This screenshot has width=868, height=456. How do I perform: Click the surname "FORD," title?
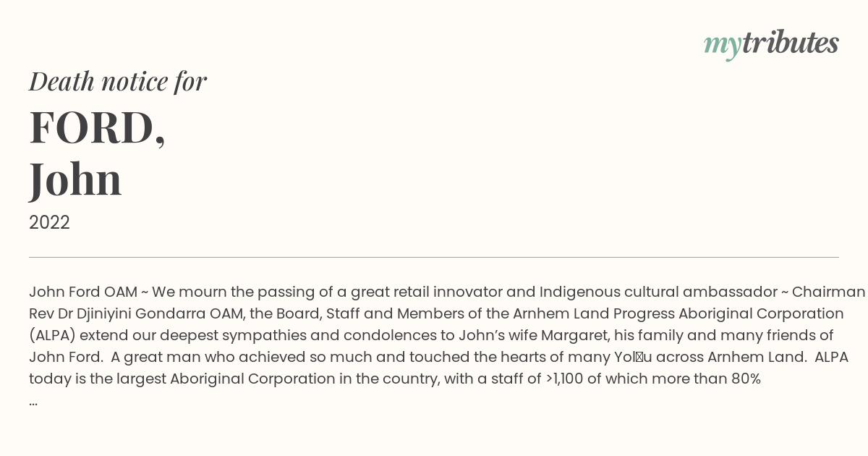[x=98, y=128]
